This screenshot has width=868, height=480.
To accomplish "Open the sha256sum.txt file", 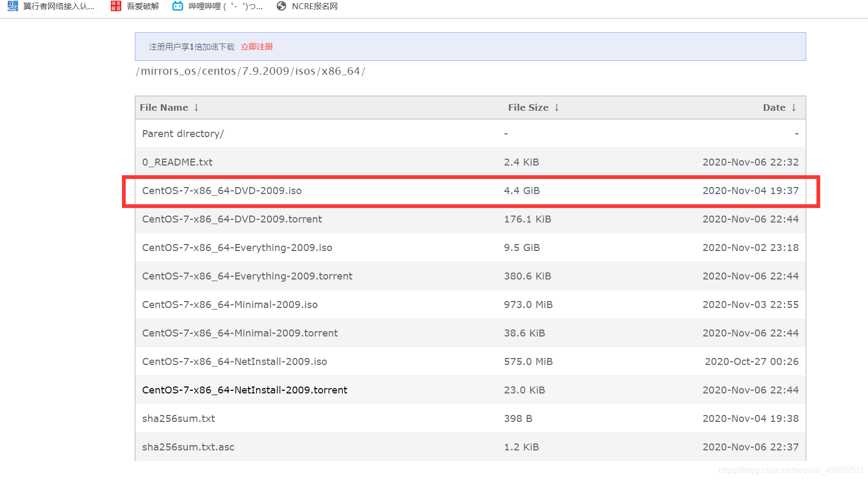I will [178, 418].
